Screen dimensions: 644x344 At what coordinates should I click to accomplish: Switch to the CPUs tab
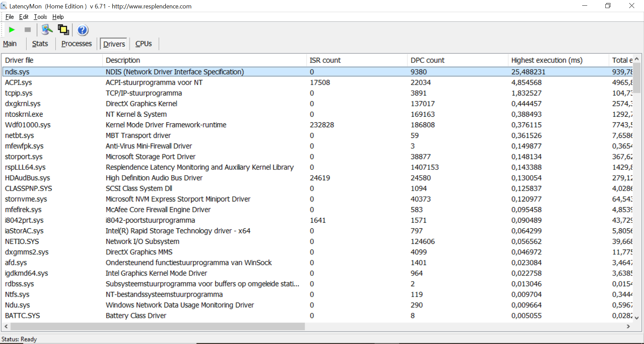(x=143, y=44)
